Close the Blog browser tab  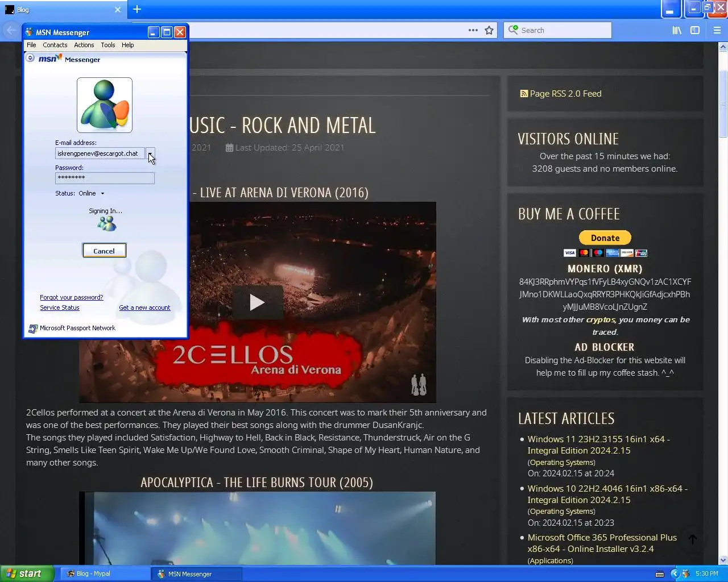point(118,10)
